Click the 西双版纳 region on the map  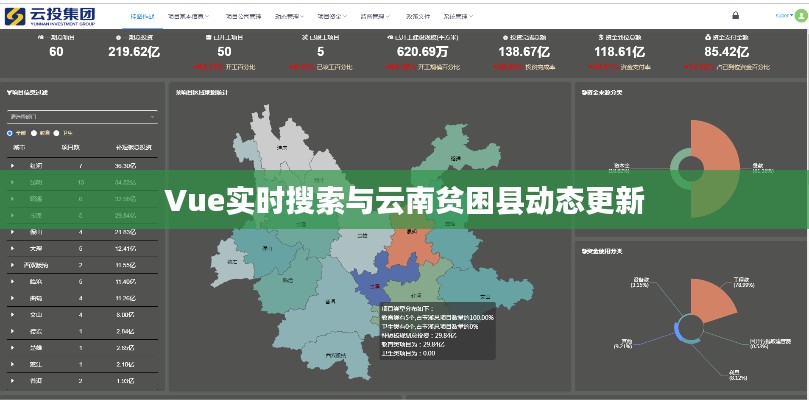(x=335, y=355)
